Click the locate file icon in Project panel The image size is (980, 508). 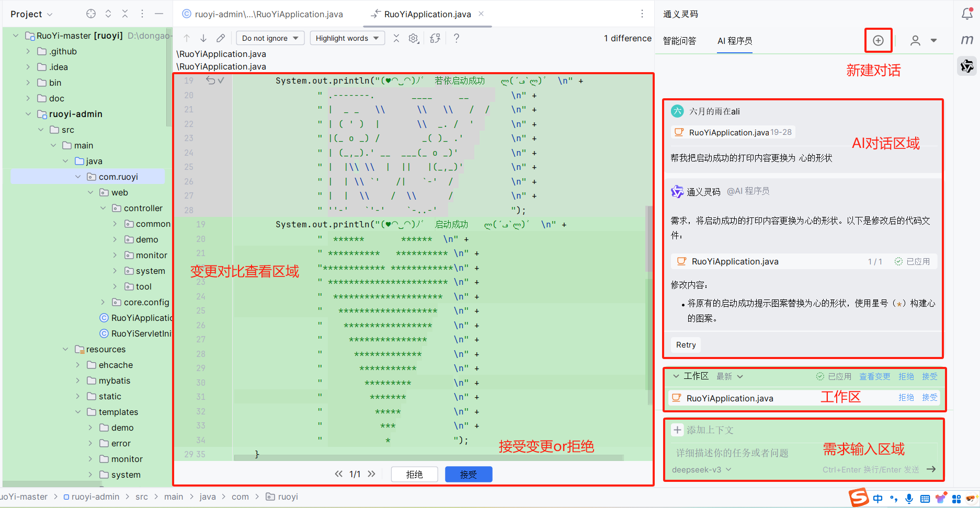click(91, 14)
